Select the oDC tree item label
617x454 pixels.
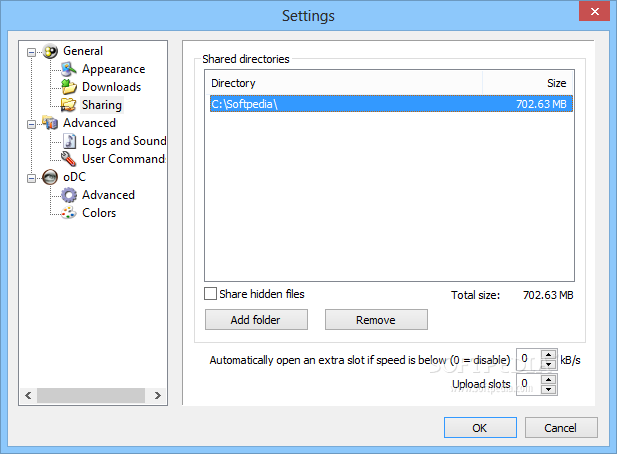pyautogui.click(x=74, y=177)
